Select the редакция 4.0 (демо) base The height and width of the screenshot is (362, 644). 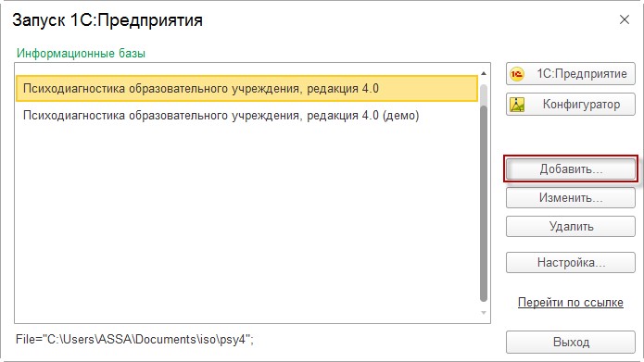coord(246,116)
